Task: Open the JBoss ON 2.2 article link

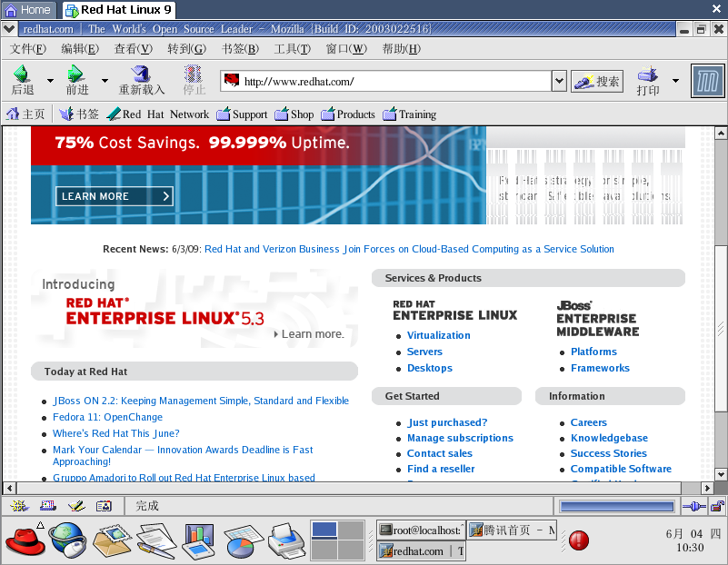Action: coord(201,401)
